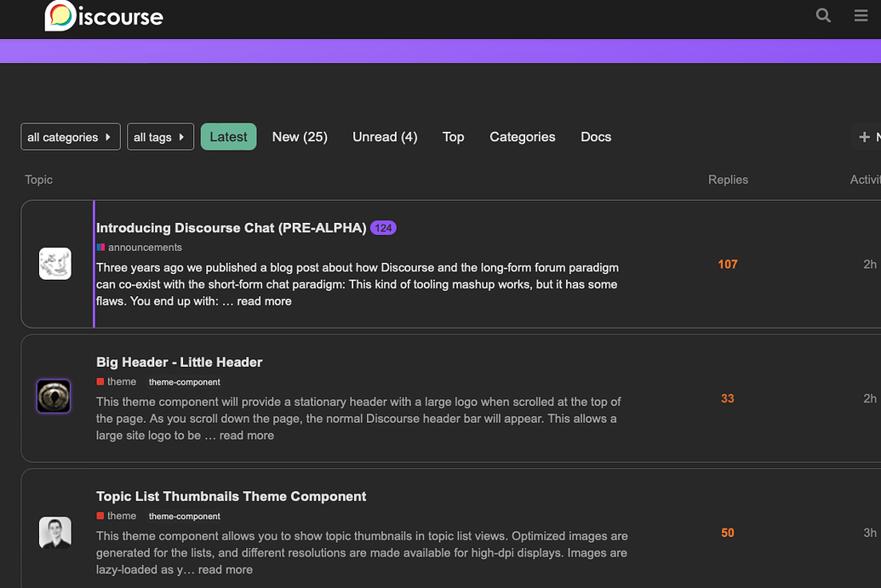Screen dimensions: 881x588
Task: Click the 124 new posts badge
Action: pyautogui.click(x=383, y=228)
